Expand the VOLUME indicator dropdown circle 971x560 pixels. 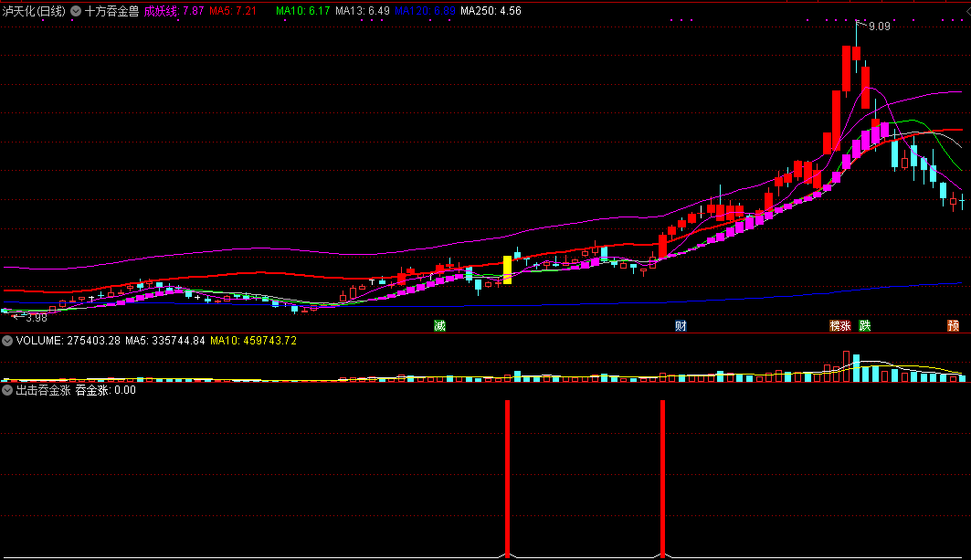click(7, 341)
